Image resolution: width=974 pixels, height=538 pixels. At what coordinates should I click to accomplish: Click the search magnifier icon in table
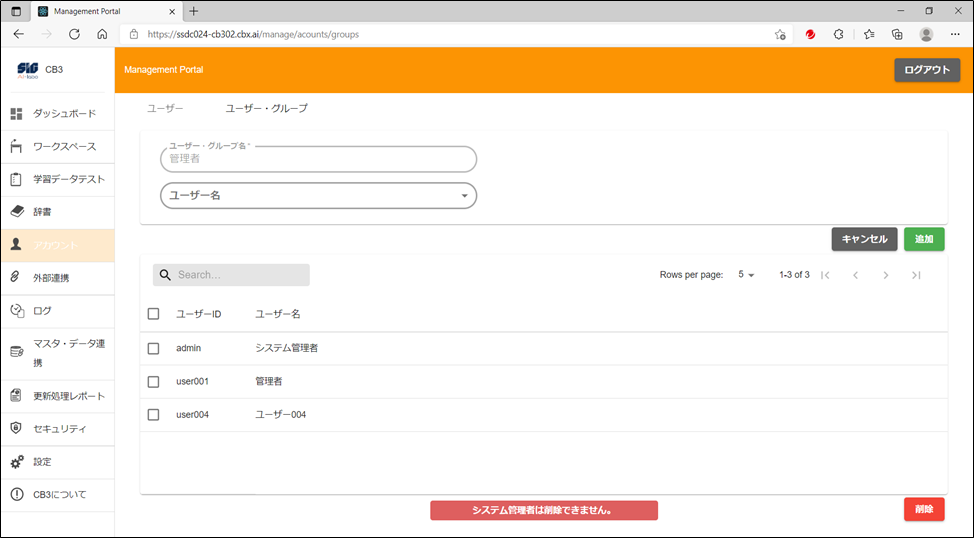point(166,275)
